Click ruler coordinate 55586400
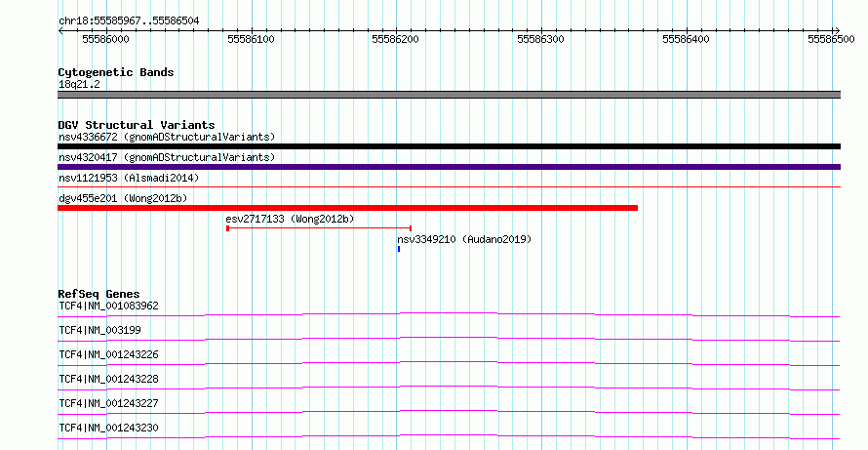Screen dimensions: 868x450 tap(686, 39)
